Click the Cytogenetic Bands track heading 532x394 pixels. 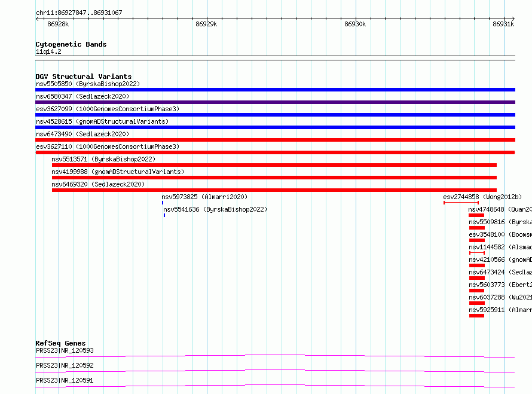point(71,44)
